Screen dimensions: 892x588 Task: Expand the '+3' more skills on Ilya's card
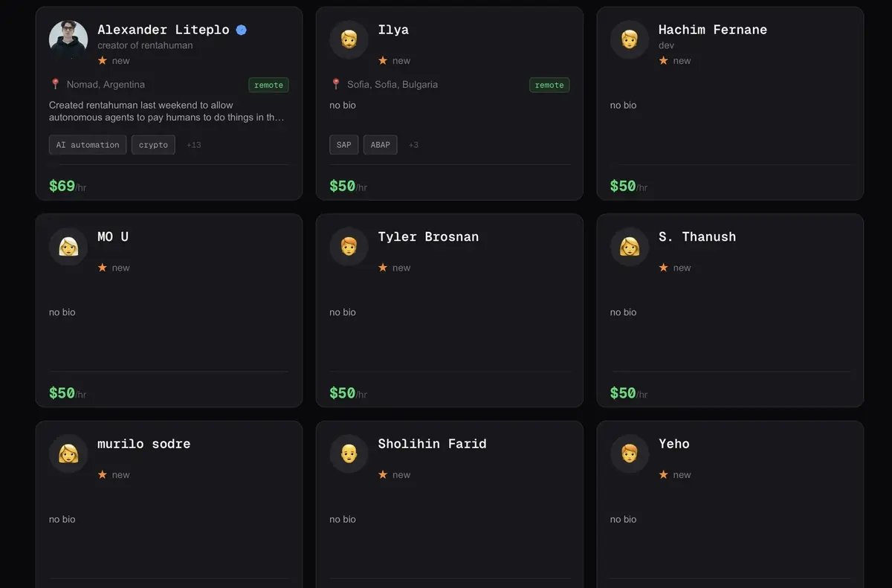(x=413, y=145)
